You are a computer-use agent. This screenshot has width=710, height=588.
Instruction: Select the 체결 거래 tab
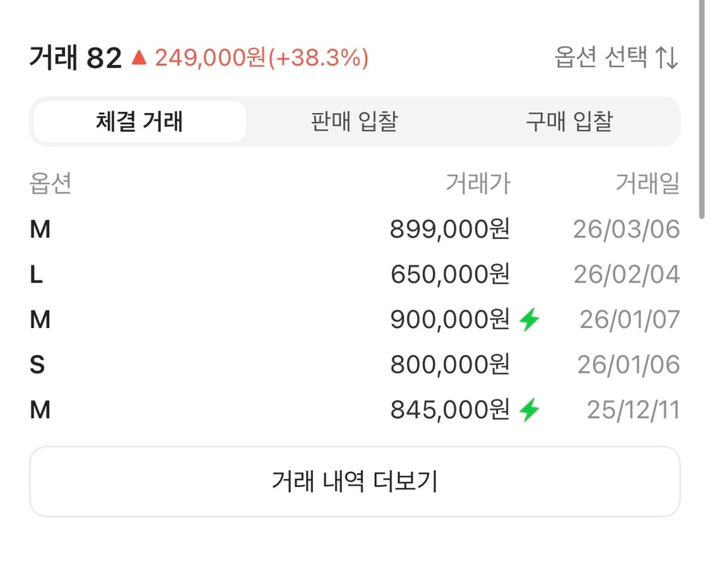pos(139,122)
